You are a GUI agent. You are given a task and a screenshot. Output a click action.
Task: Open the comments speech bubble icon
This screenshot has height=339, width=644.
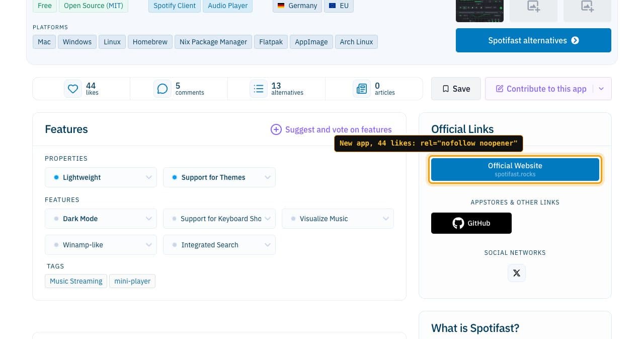[163, 89]
